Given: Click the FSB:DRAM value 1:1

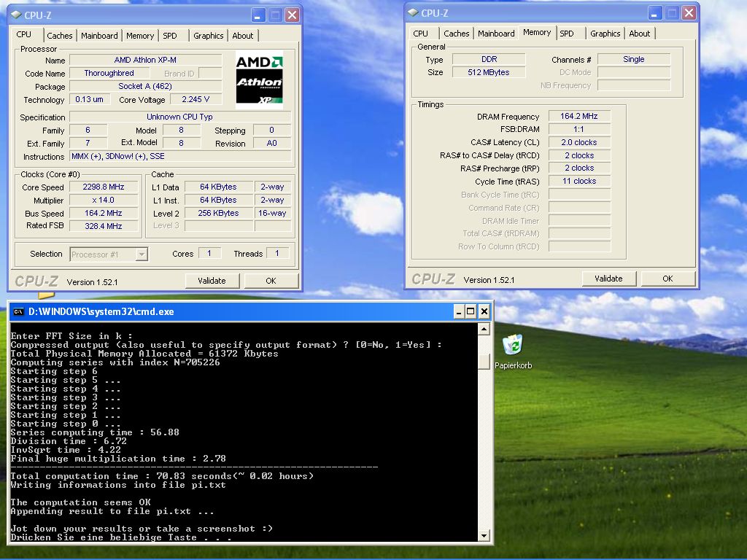Looking at the screenshot, I should point(578,129).
